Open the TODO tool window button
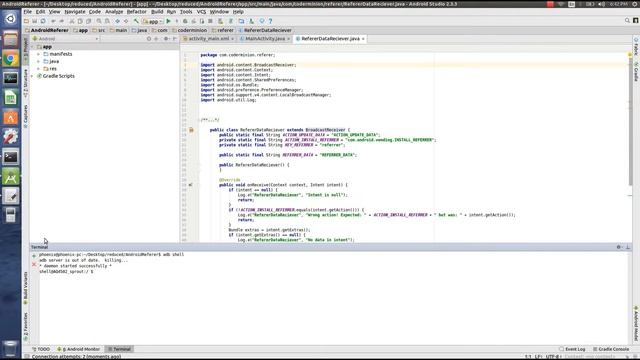The height and width of the screenshot is (360, 640). pyautogui.click(x=41, y=349)
